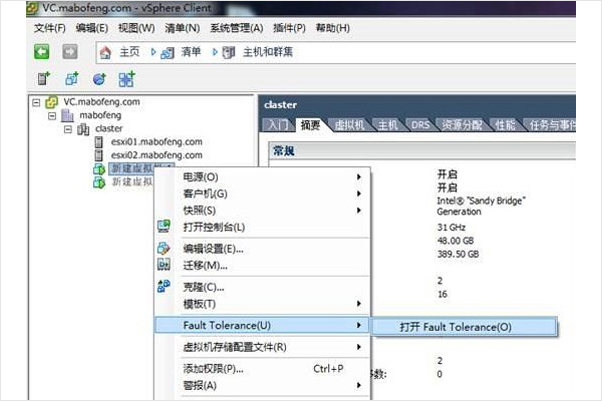Expand the 警报(A) submenu arrow
This screenshot has height=401, width=602.
click(359, 385)
